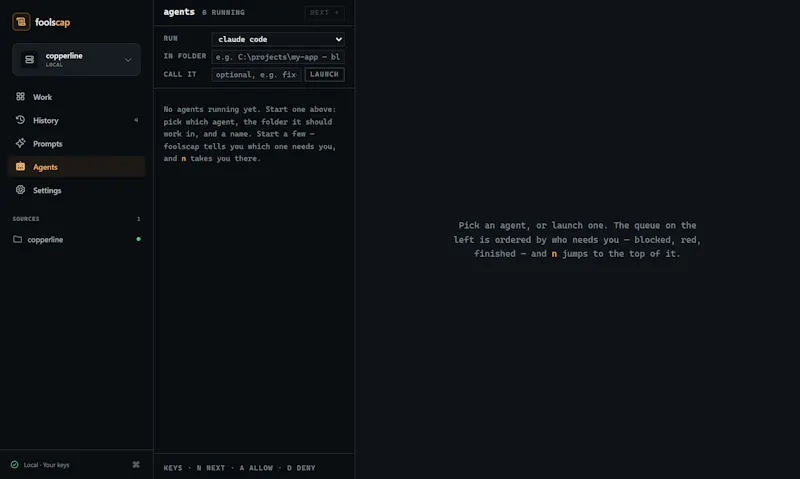800x479 pixels.
Task: Click the History count badge
Action: (136, 120)
